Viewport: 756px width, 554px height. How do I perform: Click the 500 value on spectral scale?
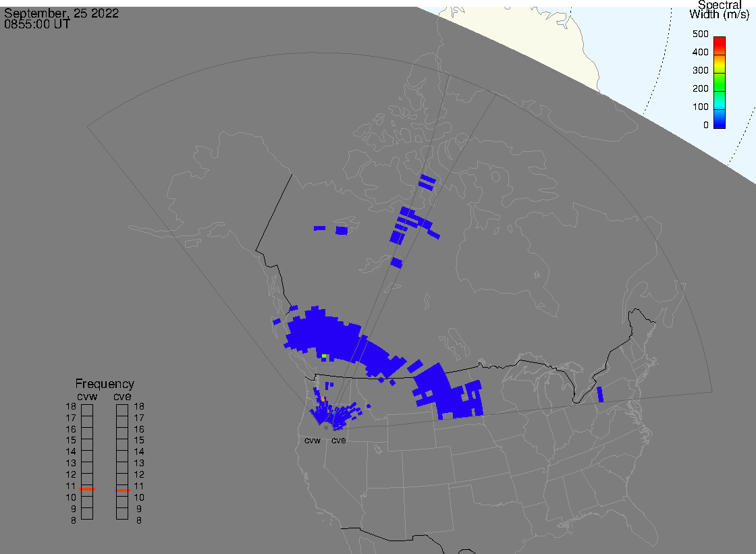700,34
